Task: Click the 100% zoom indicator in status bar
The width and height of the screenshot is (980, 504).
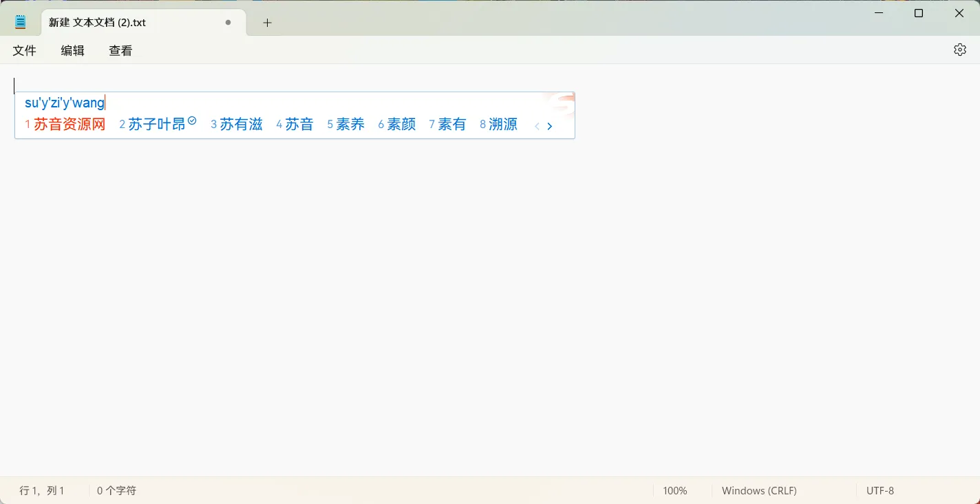Action: point(674,490)
